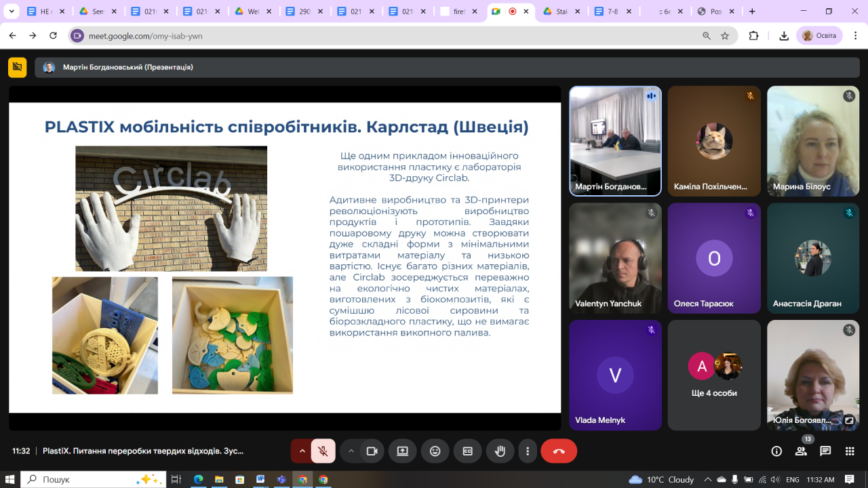Screen dimensions: 868x488
Task: Open the meeting details info icon
Action: (776, 451)
